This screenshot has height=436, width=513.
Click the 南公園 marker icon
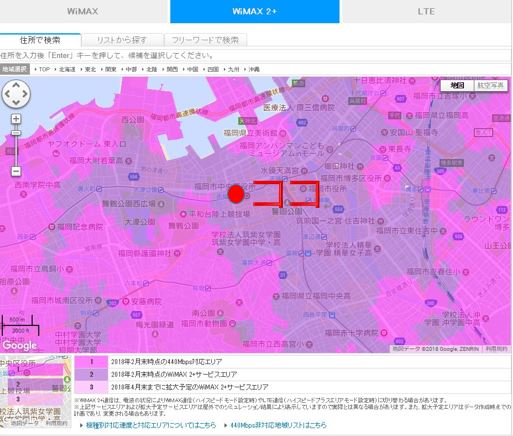(x=220, y=313)
